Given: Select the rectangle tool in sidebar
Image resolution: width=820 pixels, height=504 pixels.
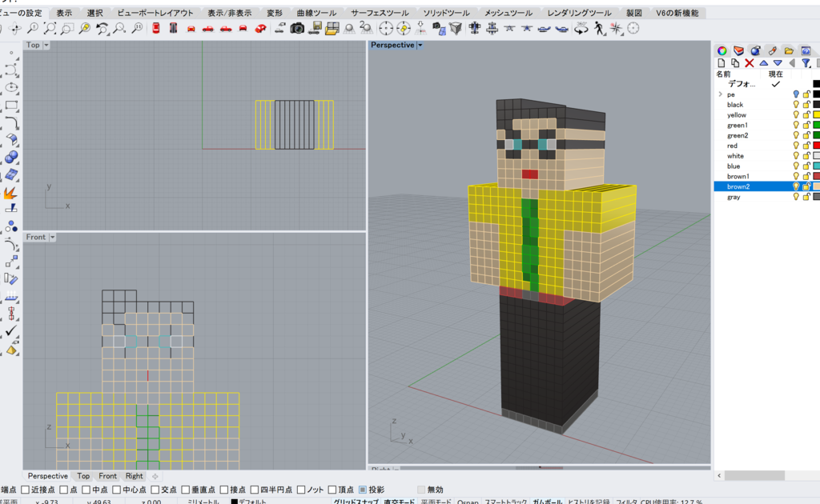Looking at the screenshot, I should click(11, 105).
